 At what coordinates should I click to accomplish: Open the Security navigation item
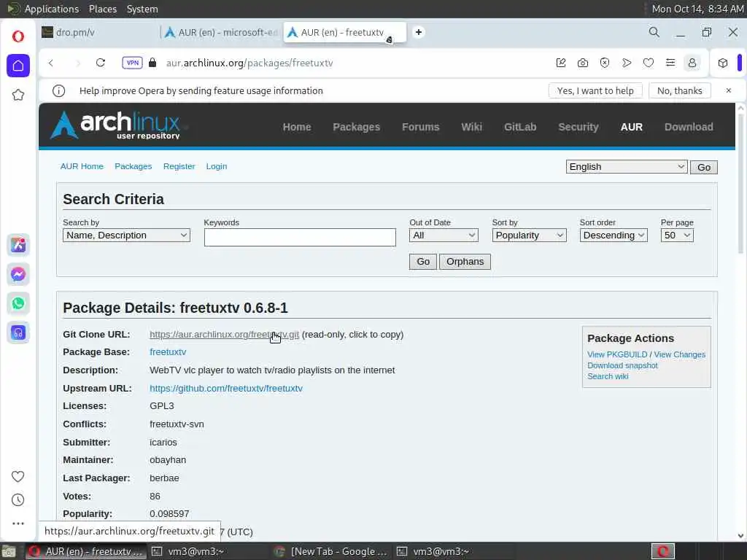pos(578,127)
